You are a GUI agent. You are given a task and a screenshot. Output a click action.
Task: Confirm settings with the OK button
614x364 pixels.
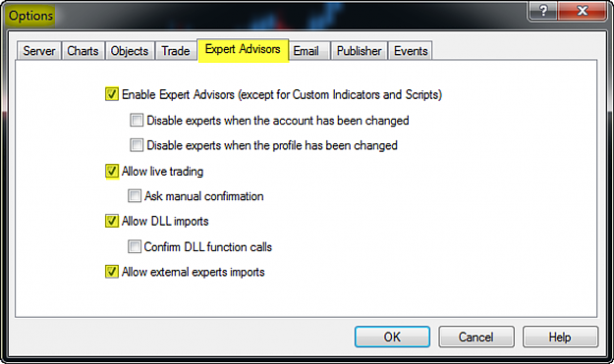click(392, 338)
